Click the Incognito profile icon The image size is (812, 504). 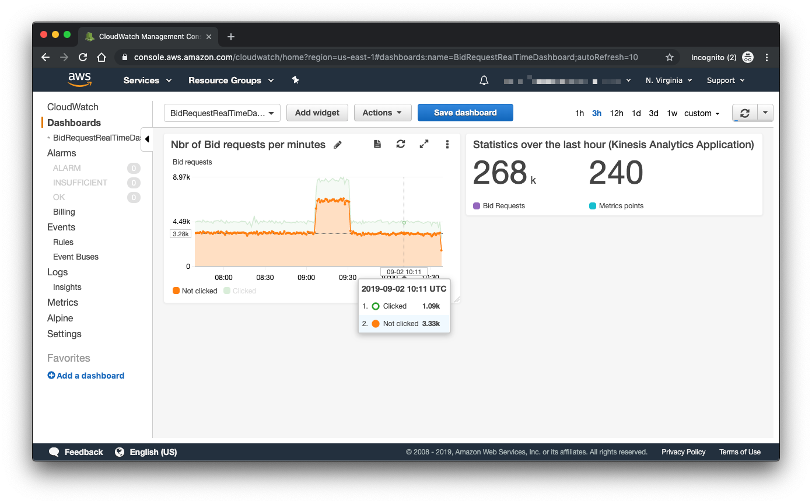point(748,57)
